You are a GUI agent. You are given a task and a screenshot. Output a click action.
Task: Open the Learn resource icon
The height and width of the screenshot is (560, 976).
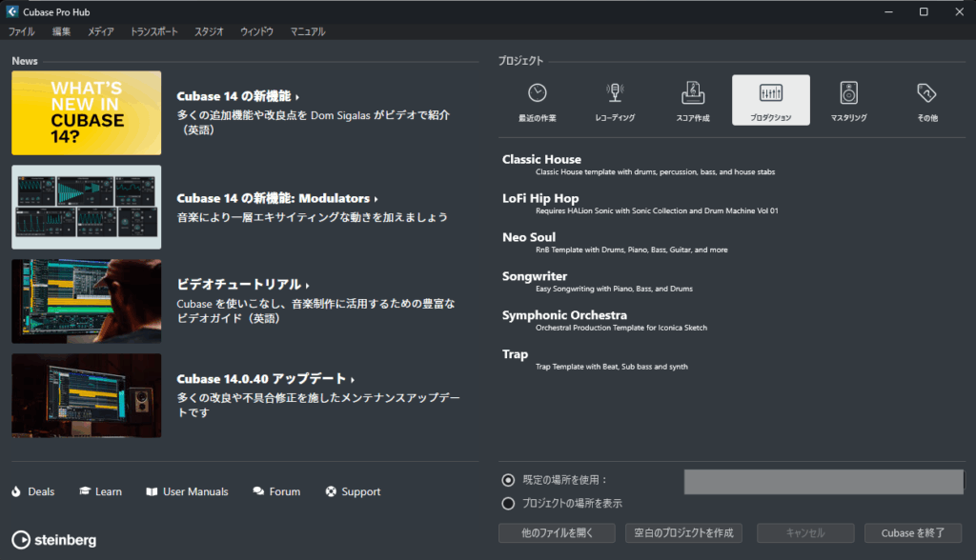tap(82, 491)
